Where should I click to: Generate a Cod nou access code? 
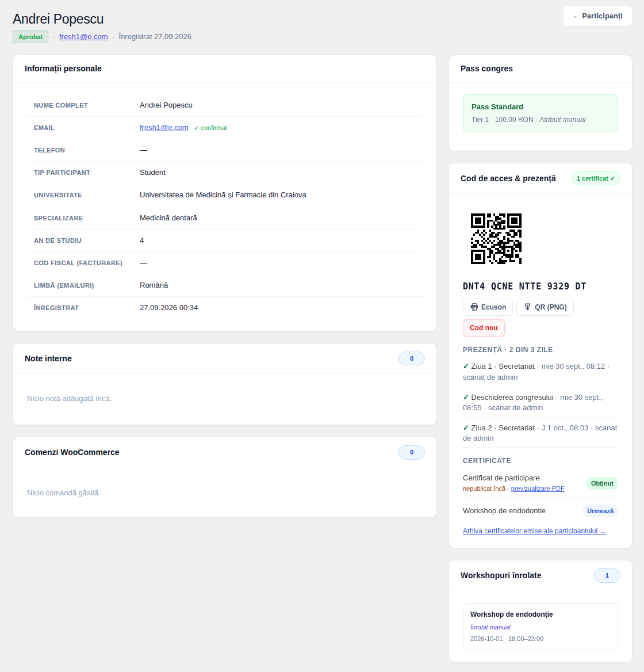tap(484, 328)
